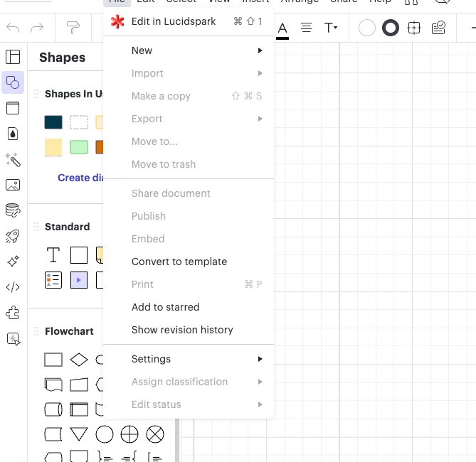Image resolution: width=476 pixels, height=462 pixels.
Task: Open the text options T dropdown
Action: coord(331,28)
